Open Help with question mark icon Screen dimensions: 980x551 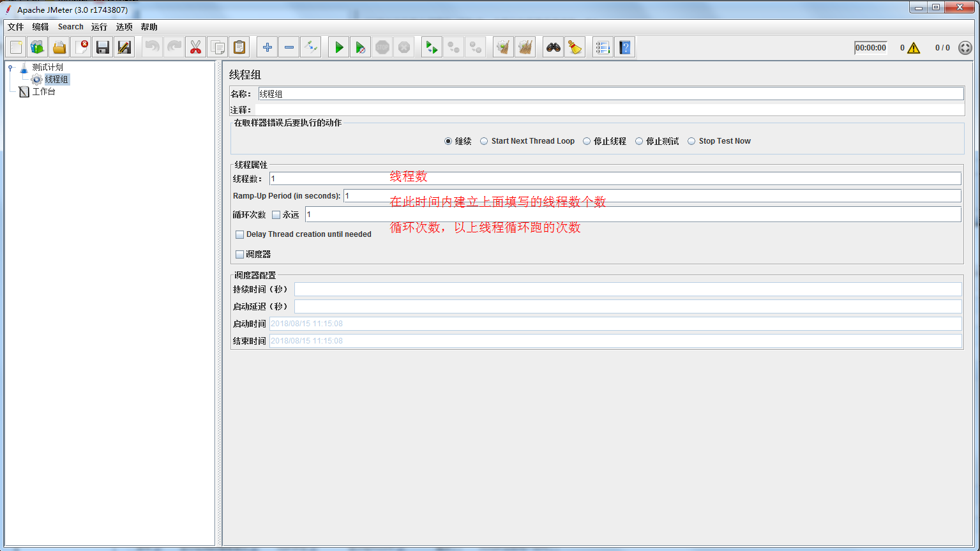click(x=625, y=47)
